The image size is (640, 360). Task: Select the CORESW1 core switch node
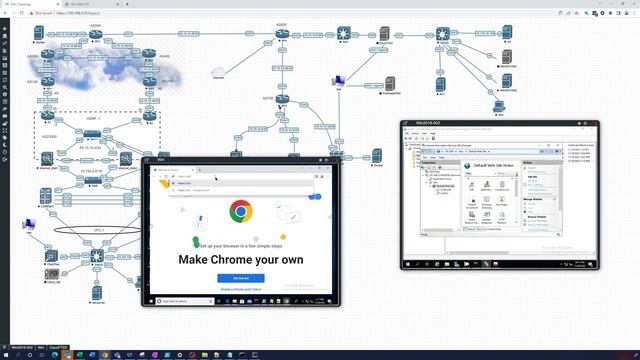[x=46, y=196]
